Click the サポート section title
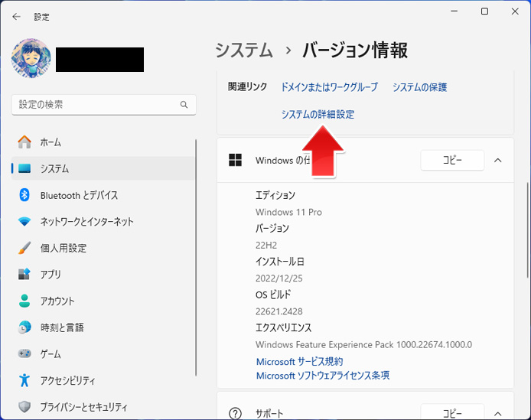Viewport: 531px width, 420px height. [269, 414]
